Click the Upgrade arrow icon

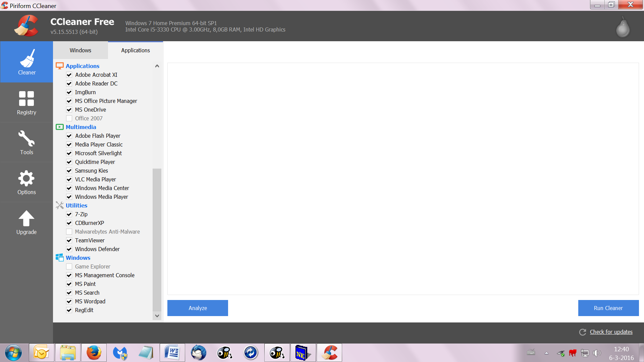tap(26, 219)
